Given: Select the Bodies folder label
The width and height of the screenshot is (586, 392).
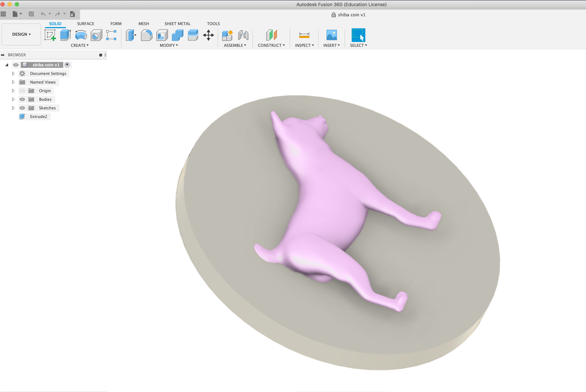Looking at the screenshot, I should pos(45,100).
